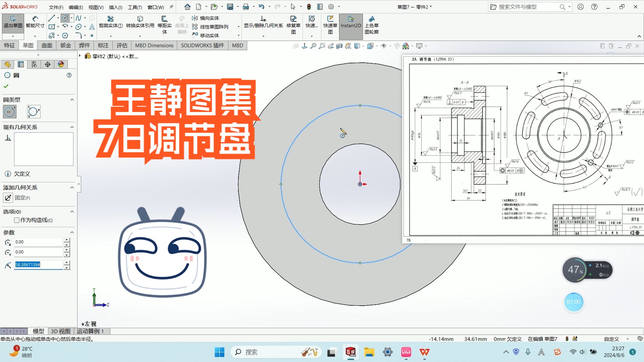Switch to 运动算例 1 tab
This screenshot has width=644, height=362.
pos(90,331)
